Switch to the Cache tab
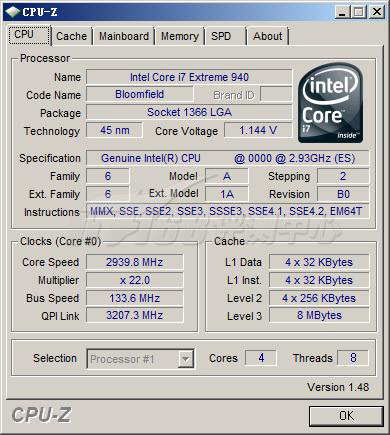 click(71, 36)
